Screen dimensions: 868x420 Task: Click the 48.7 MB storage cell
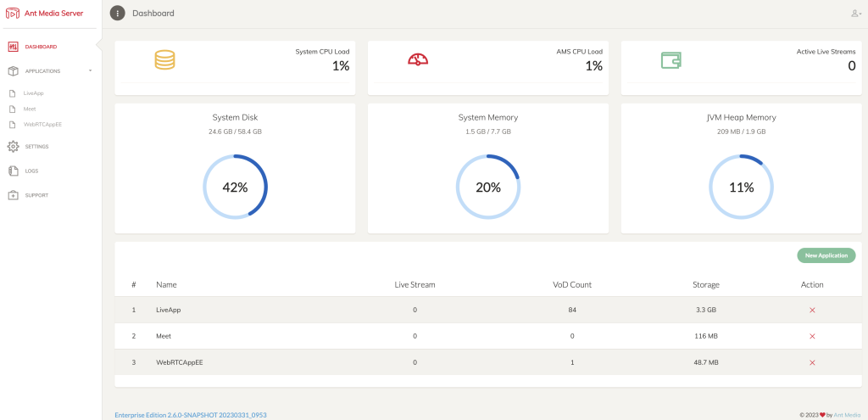pos(706,362)
